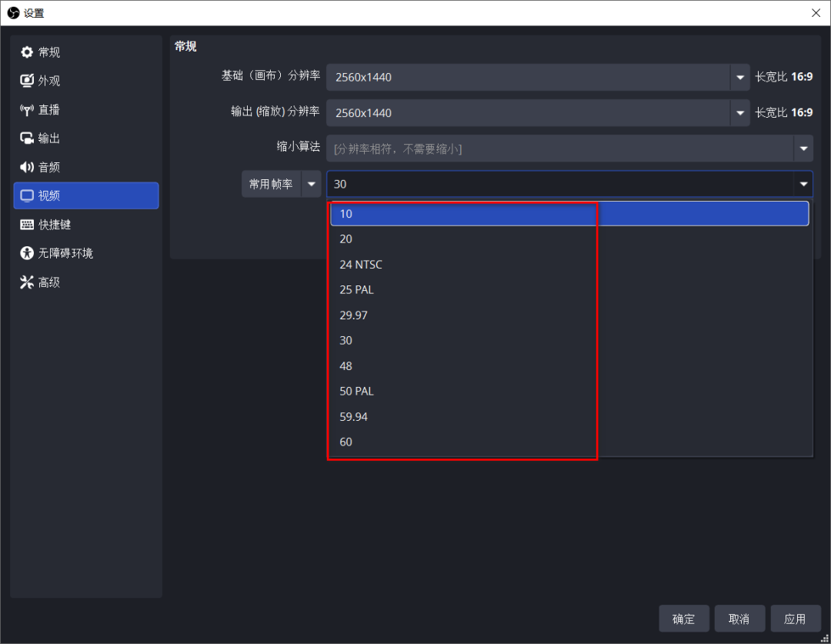This screenshot has width=831, height=644.
Task: Select 24 NTSC frame rate option
Action: (x=361, y=265)
